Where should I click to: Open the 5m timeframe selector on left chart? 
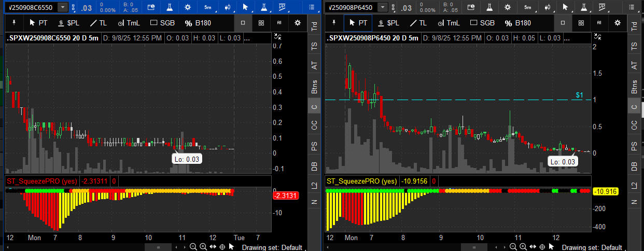(207, 8)
